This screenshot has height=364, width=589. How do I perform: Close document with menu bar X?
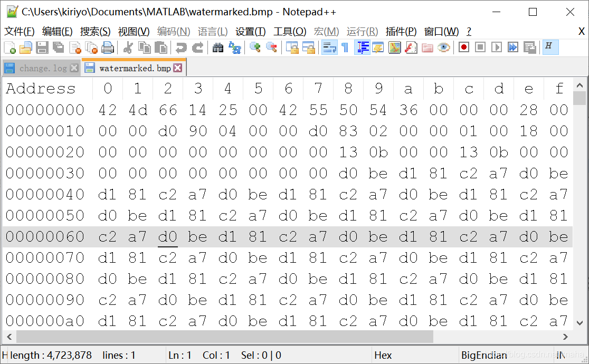[581, 32]
